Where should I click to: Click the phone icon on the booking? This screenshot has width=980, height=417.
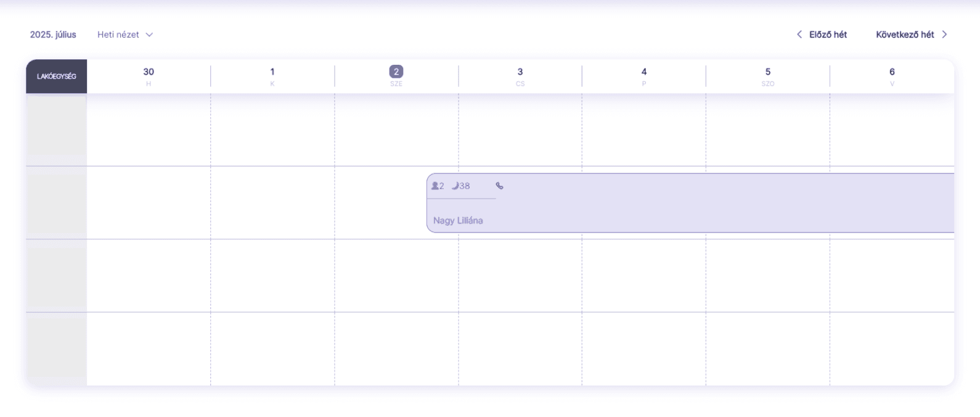pos(499,186)
